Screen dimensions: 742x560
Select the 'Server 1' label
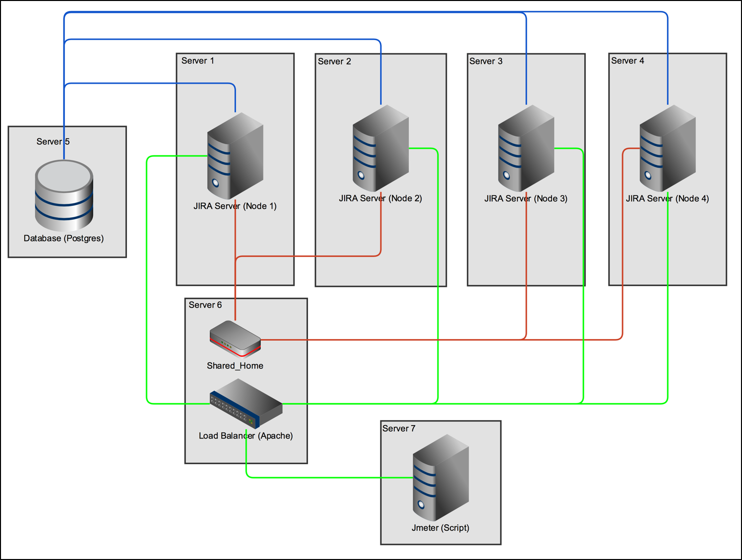point(198,61)
